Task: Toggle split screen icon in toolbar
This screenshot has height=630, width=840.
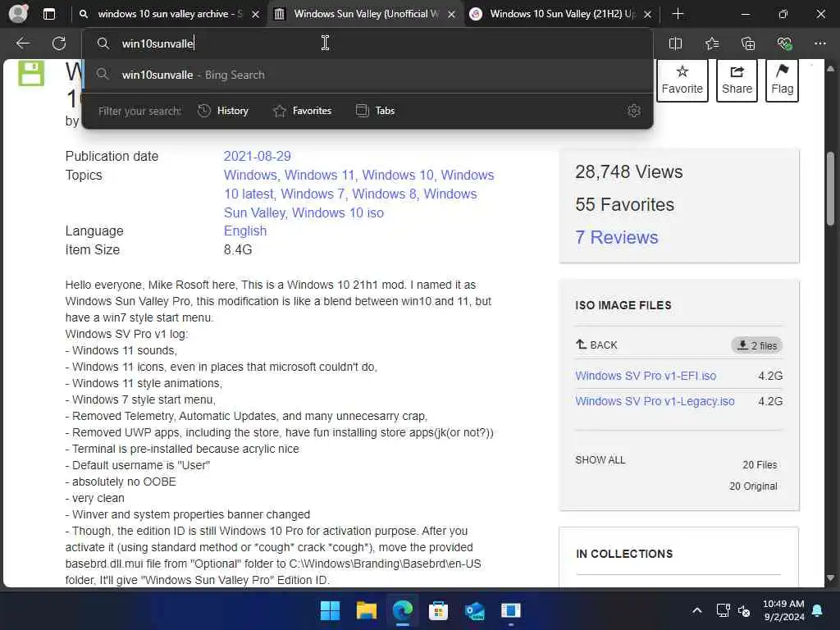Action: click(x=676, y=43)
